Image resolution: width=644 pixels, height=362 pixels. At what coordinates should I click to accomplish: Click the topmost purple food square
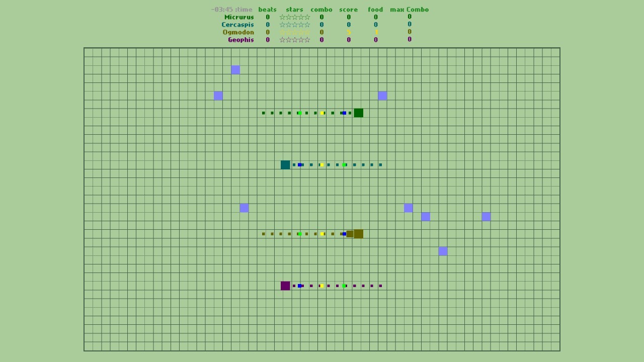pos(235,70)
